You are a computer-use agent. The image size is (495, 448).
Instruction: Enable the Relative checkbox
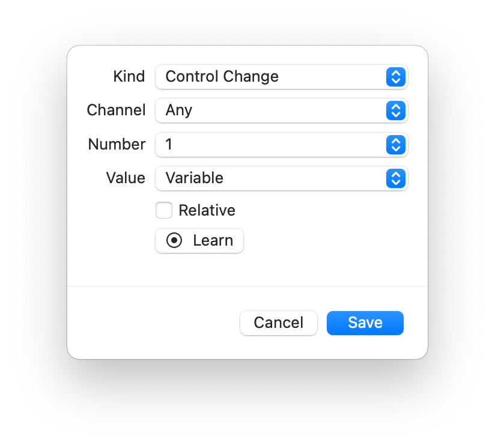(x=164, y=211)
